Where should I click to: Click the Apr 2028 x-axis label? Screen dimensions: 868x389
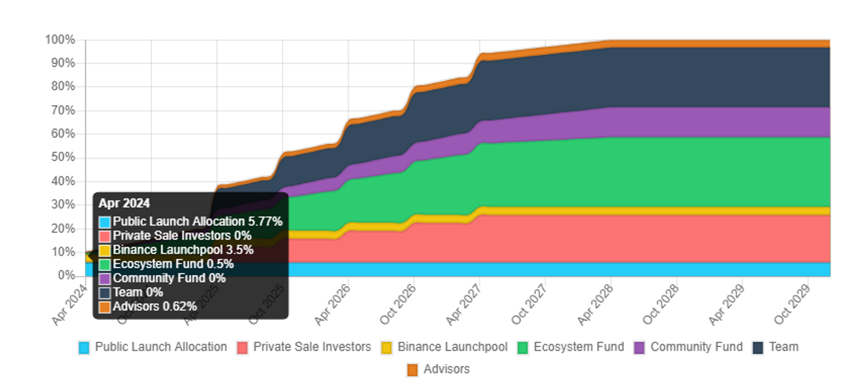tap(595, 305)
